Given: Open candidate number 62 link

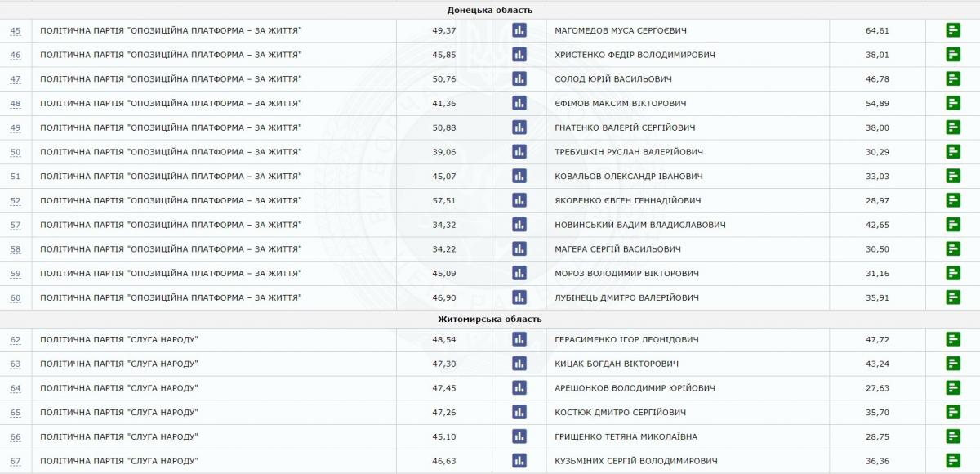Looking at the screenshot, I should pos(16,340).
